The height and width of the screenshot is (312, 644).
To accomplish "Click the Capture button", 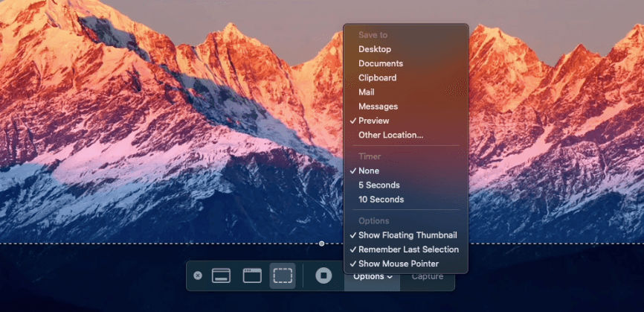I will pyautogui.click(x=428, y=277).
